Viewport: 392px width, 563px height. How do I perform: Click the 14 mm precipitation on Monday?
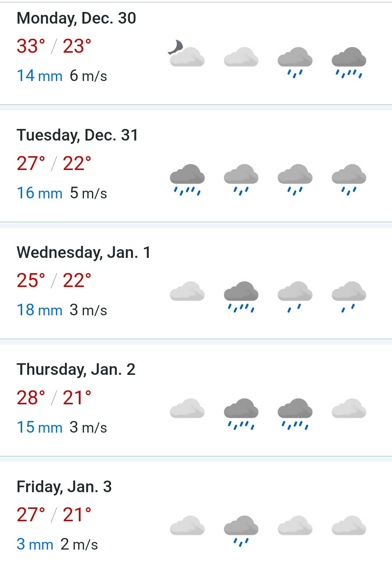point(40,76)
